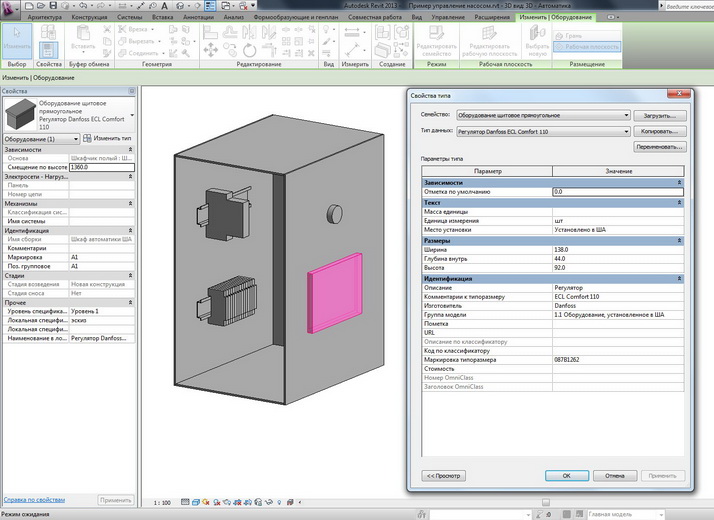Click the Копировать... button

tap(659, 132)
